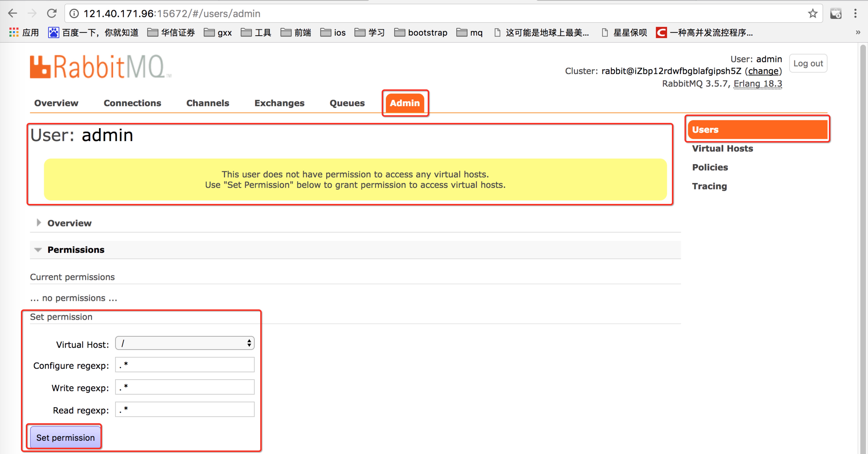Open the 百度一下 bookmark
Screen dimensions: 868x454
pyautogui.click(x=93, y=33)
